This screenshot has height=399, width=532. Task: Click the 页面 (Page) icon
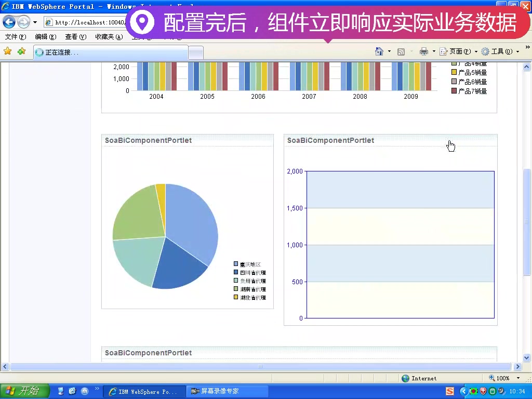[x=443, y=51]
